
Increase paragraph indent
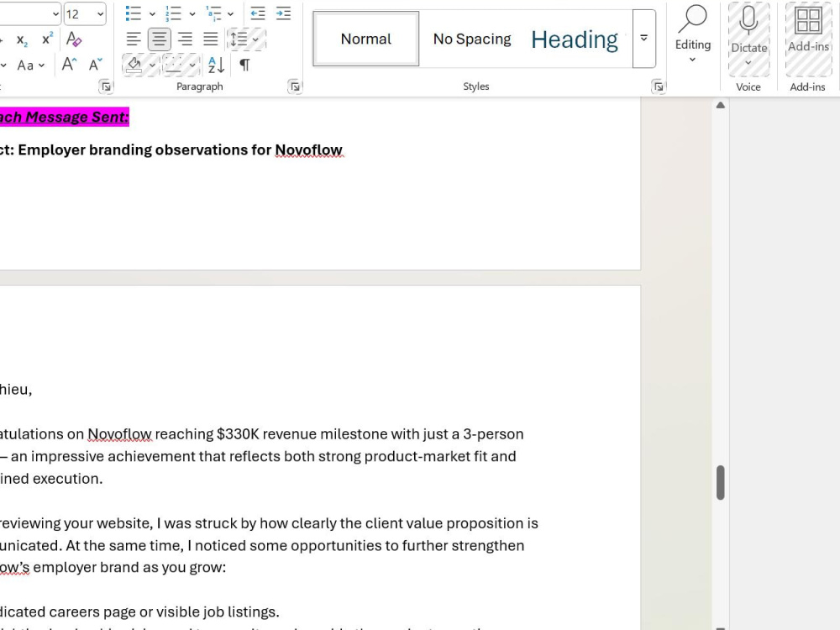click(283, 13)
